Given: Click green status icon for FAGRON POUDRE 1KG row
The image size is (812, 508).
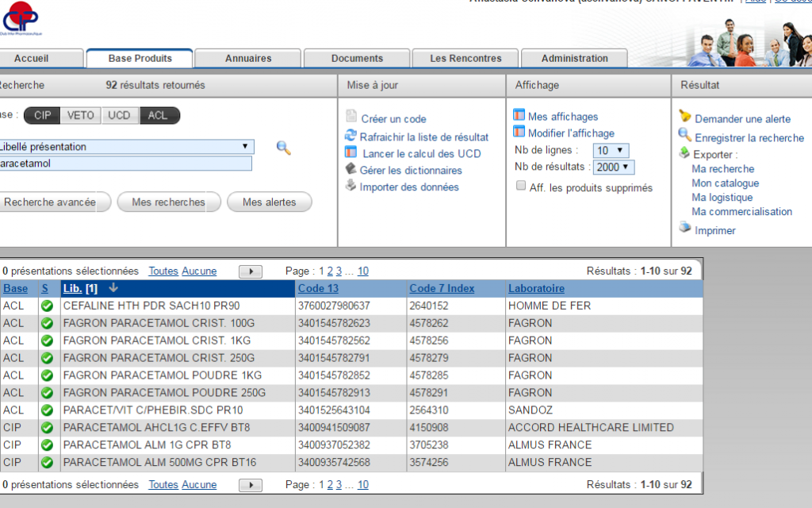Looking at the screenshot, I should click(x=47, y=375).
